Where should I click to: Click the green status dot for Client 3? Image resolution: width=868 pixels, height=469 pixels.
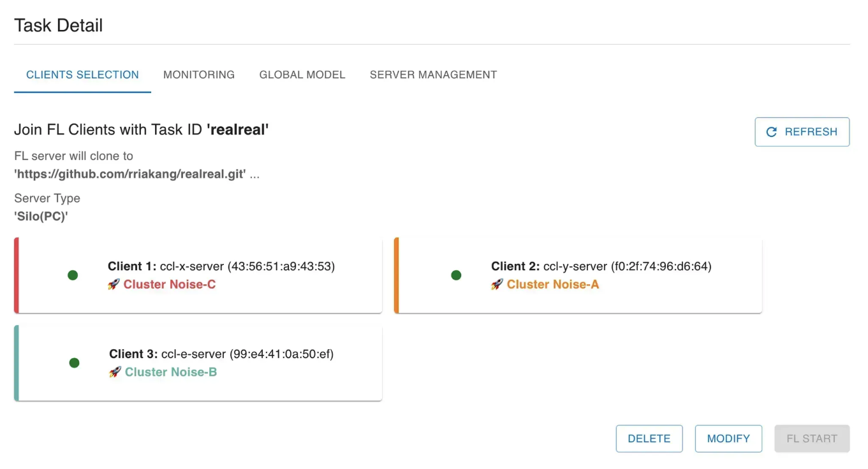[x=74, y=363]
